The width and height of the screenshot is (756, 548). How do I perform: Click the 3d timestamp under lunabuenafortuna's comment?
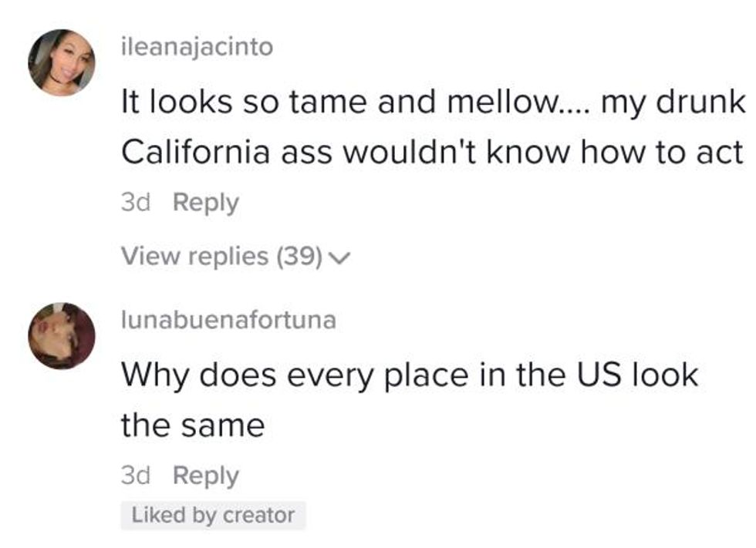137,476
